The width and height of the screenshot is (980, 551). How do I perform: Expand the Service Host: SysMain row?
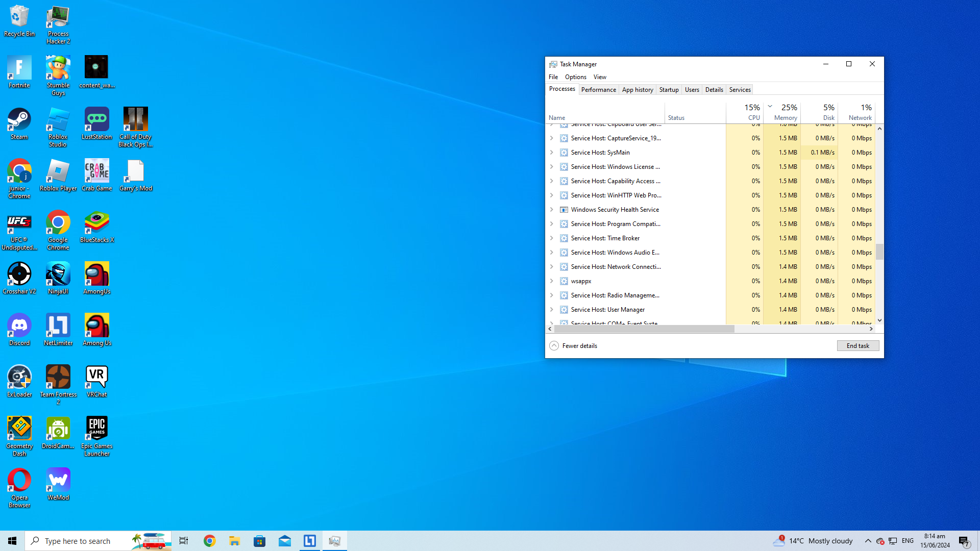551,153
